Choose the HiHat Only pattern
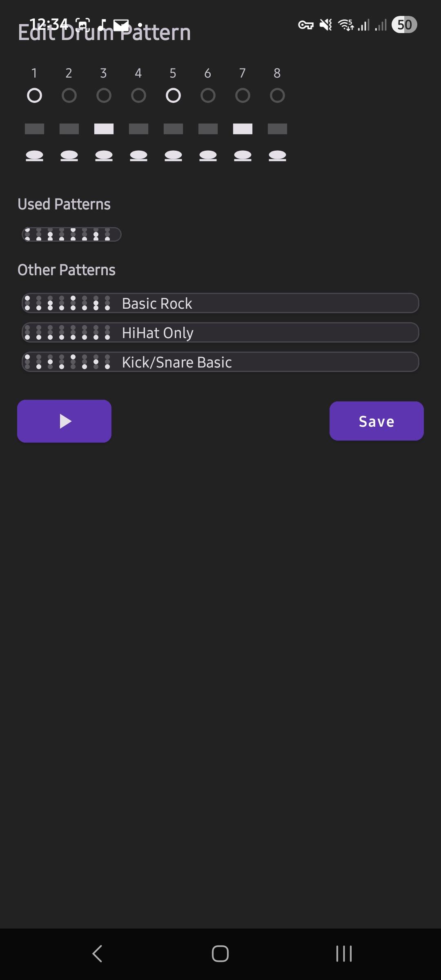Image resolution: width=441 pixels, height=980 pixels. click(x=220, y=333)
